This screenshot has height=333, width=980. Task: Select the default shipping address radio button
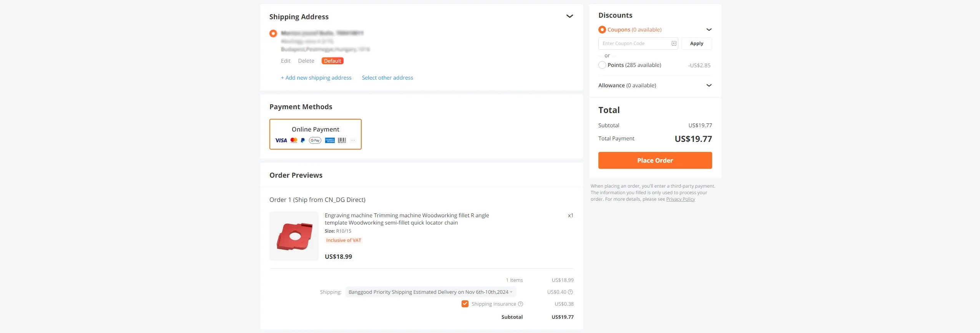click(x=273, y=33)
